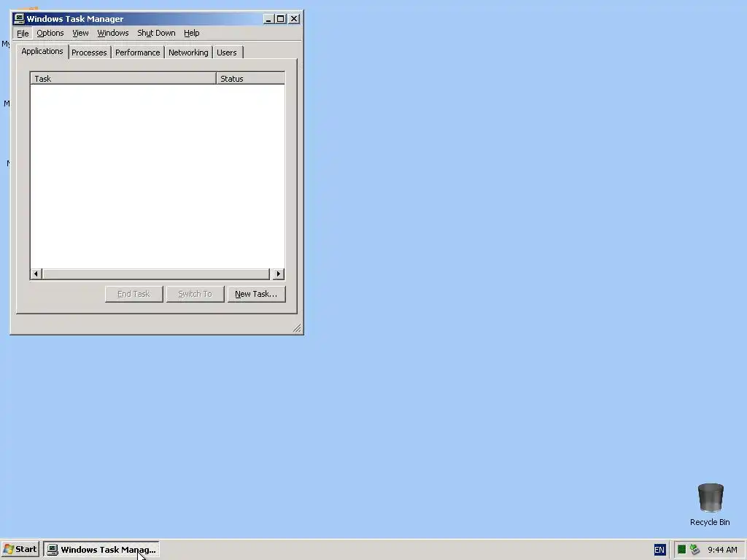This screenshot has height=560, width=747.
Task: Open the Shut Down menu
Action: (x=156, y=33)
